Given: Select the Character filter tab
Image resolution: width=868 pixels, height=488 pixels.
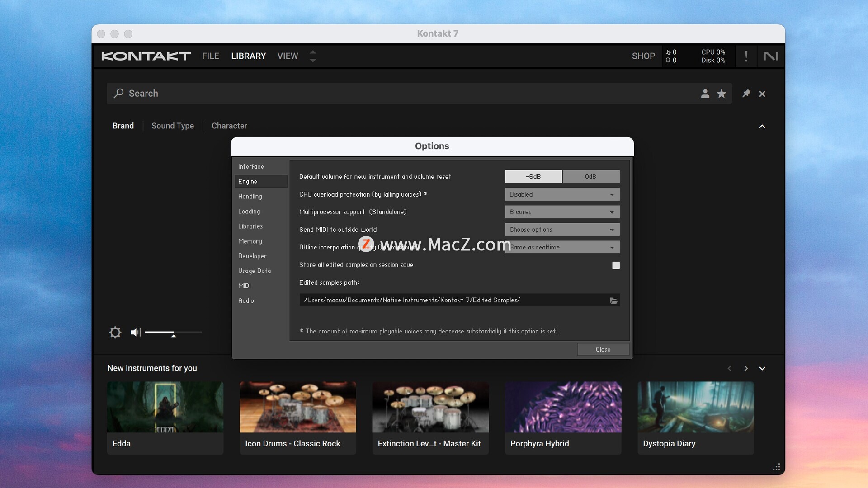Looking at the screenshot, I should pos(229,126).
